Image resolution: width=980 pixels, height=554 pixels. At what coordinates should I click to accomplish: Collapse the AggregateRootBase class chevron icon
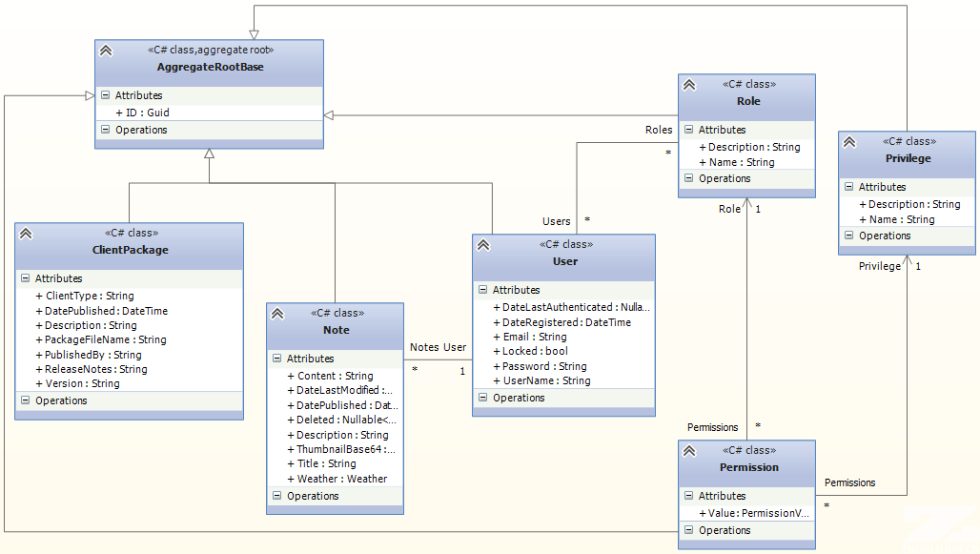[106, 51]
